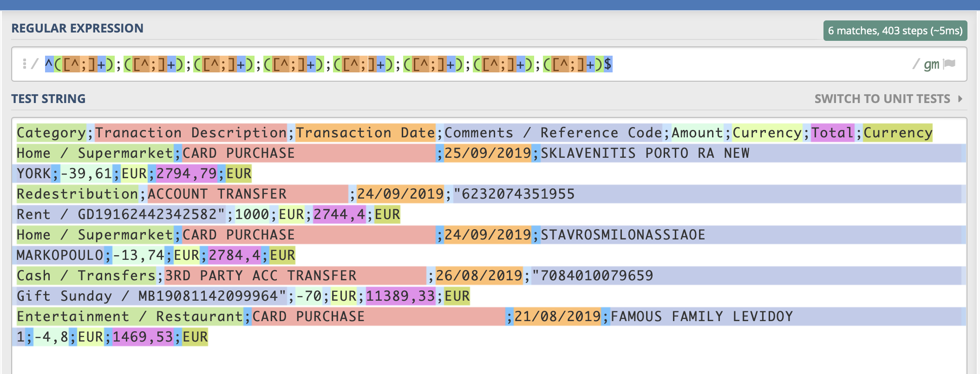This screenshot has height=374, width=980.
Task: Click the gm flags text
Action: pos(931,64)
